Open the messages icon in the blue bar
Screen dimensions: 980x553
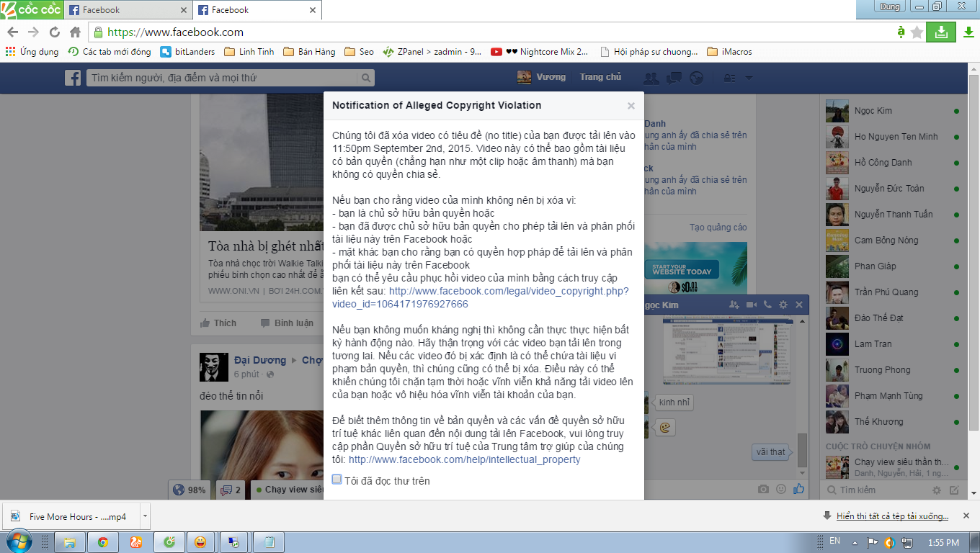[x=674, y=78]
